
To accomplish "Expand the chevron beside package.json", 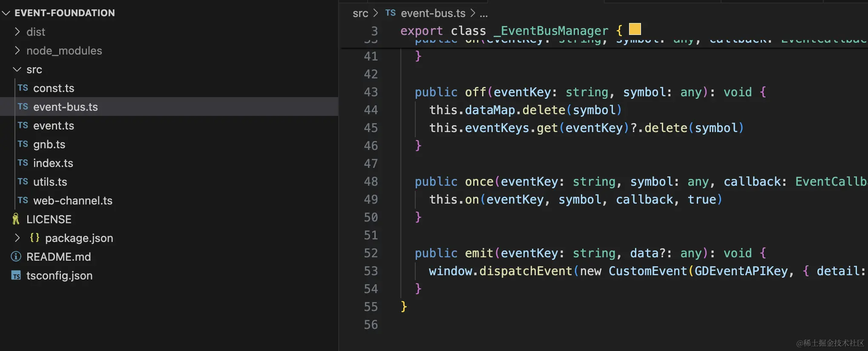I will pos(17,238).
